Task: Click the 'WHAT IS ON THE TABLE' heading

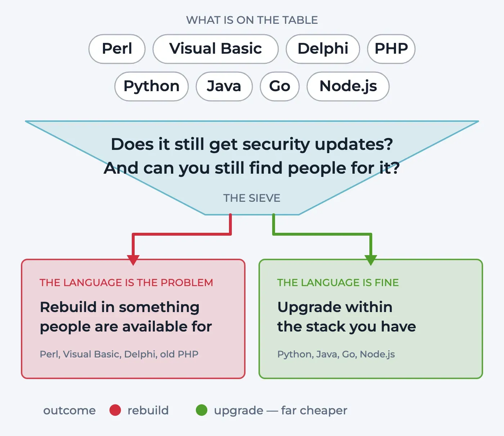Action: coord(252,20)
